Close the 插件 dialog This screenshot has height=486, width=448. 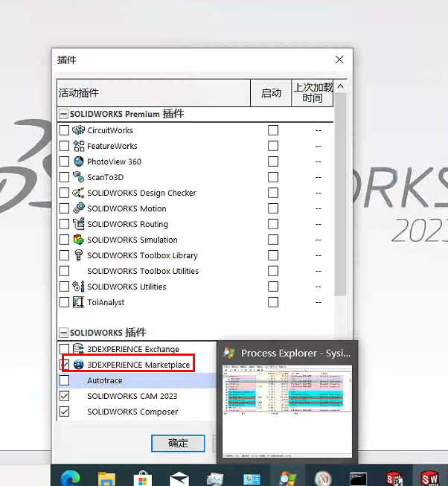[339, 60]
